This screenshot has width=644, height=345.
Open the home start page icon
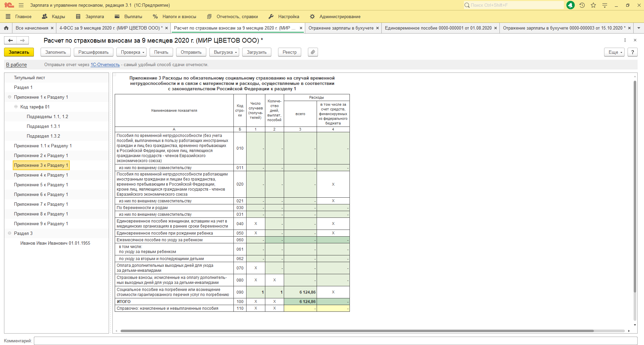coord(6,28)
